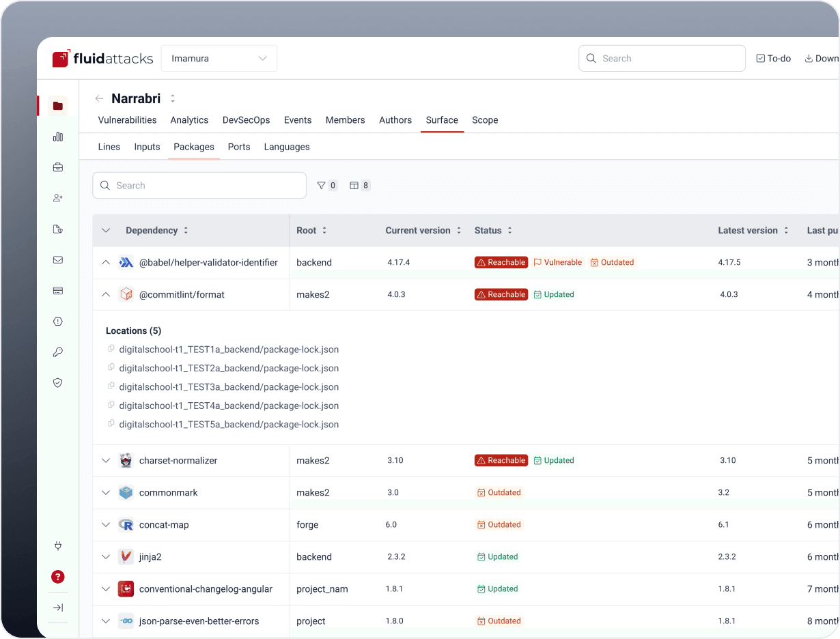Switch to the Vulnerabilities tab
Image resolution: width=840 pixels, height=639 pixels.
(128, 120)
